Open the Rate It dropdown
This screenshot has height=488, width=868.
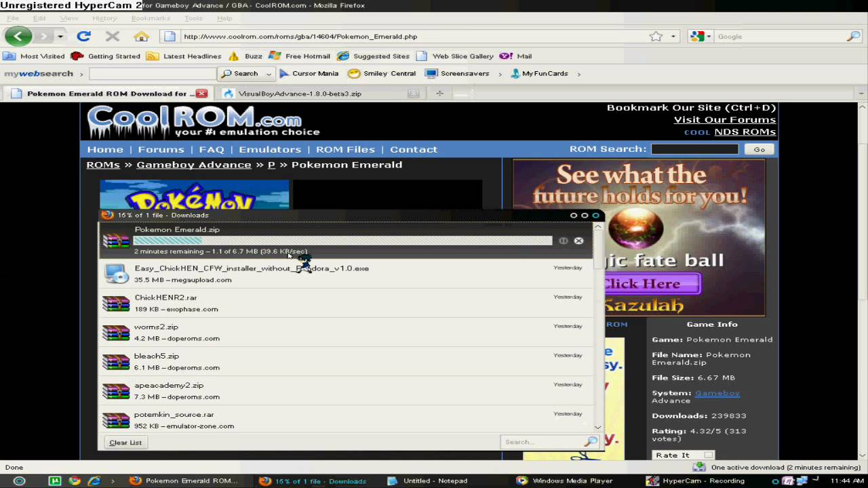(x=683, y=455)
